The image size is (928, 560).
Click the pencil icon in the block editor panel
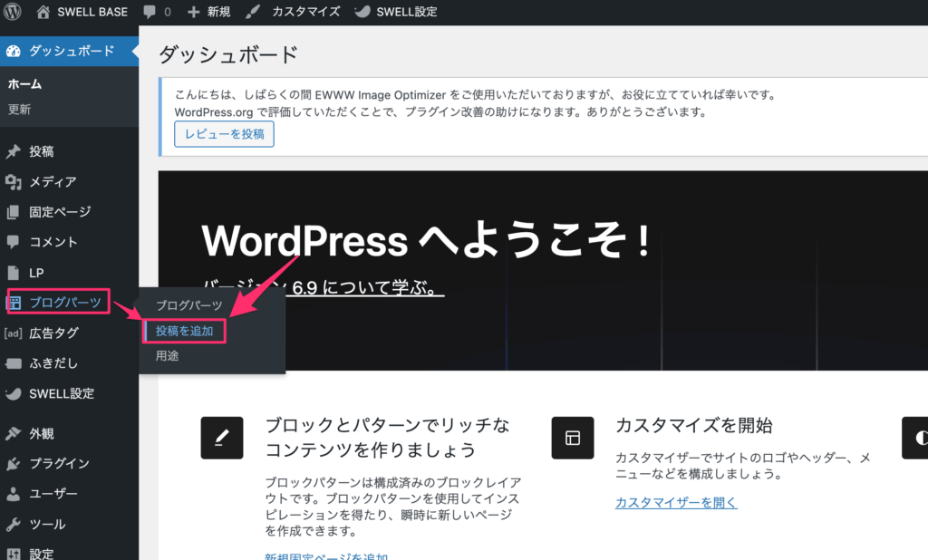coord(222,438)
